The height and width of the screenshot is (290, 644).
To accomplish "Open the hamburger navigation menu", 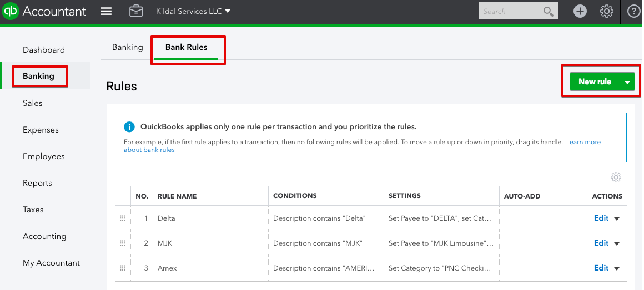I will click(x=106, y=11).
